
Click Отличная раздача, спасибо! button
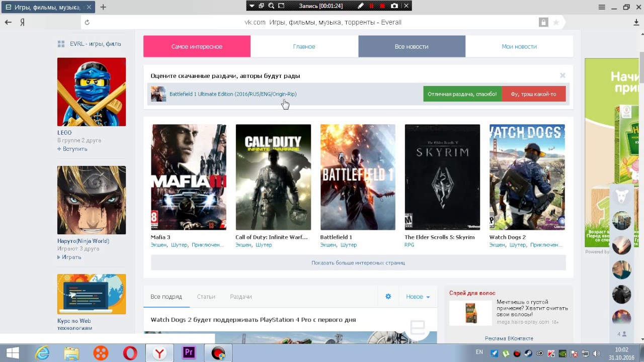pyautogui.click(x=462, y=94)
